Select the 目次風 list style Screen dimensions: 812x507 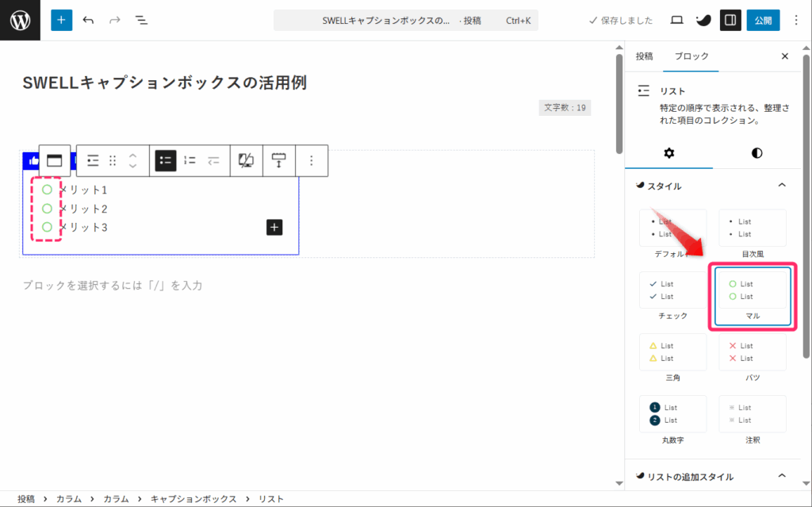pyautogui.click(x=753, y=234)
